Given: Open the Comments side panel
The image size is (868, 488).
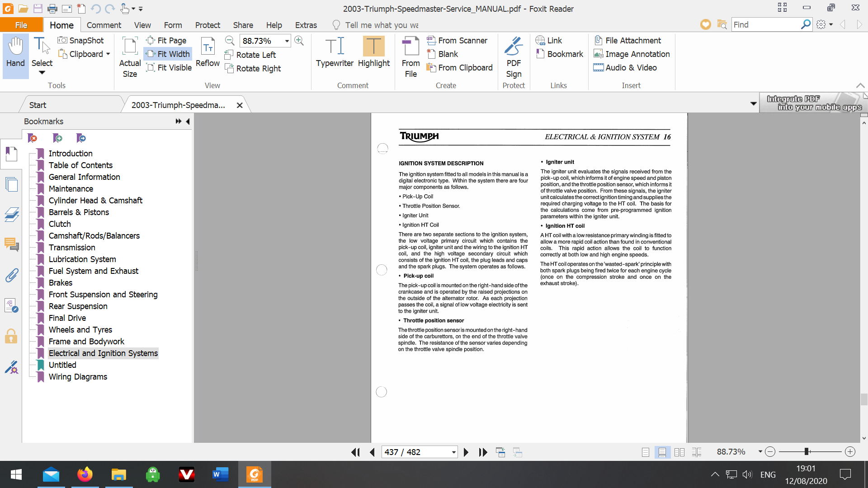Looking at the screenshot, I should pyautogui.click(x=11, y=244).
